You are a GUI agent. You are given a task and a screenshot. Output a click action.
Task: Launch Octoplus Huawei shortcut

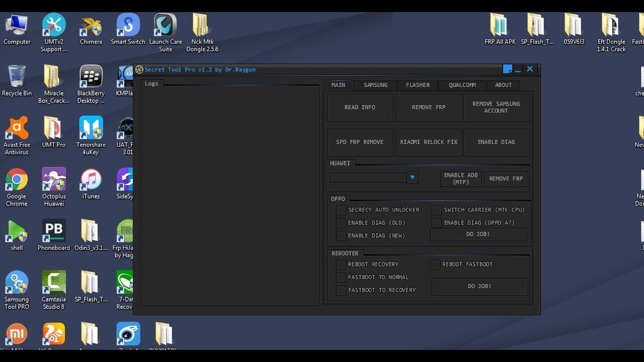pyautogui.click(x=54, y=188)
